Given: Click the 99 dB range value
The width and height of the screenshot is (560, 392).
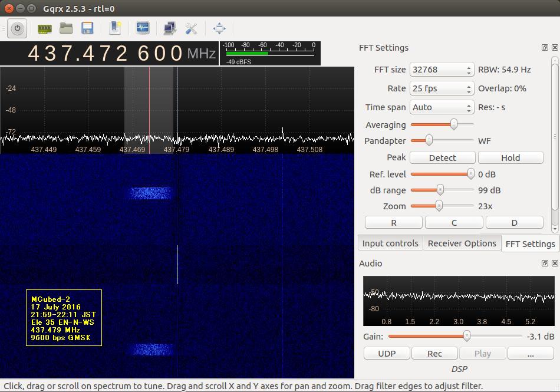Looking at the screenshot, I should (x=489, y=190).
